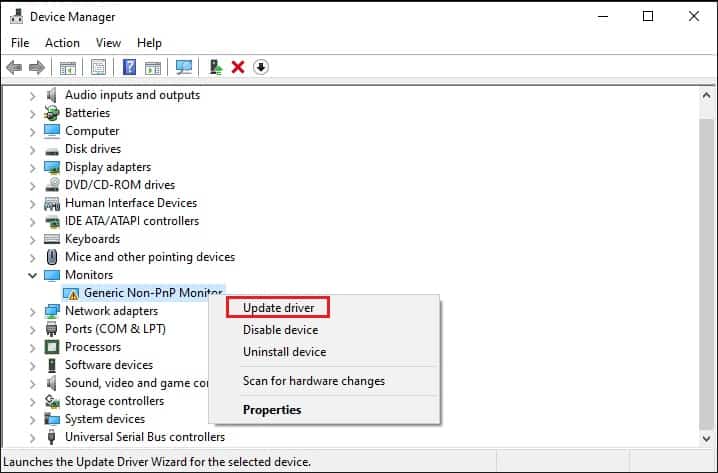Click the Network adapters icon

point(52,311)
